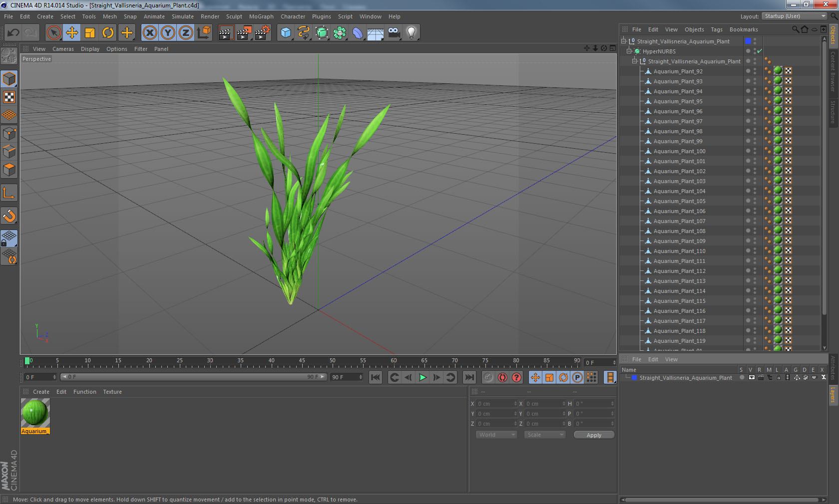This screenshot has width=839, height=504.
Task: Enable autokeying button
Action: click(x=502, y=377)
